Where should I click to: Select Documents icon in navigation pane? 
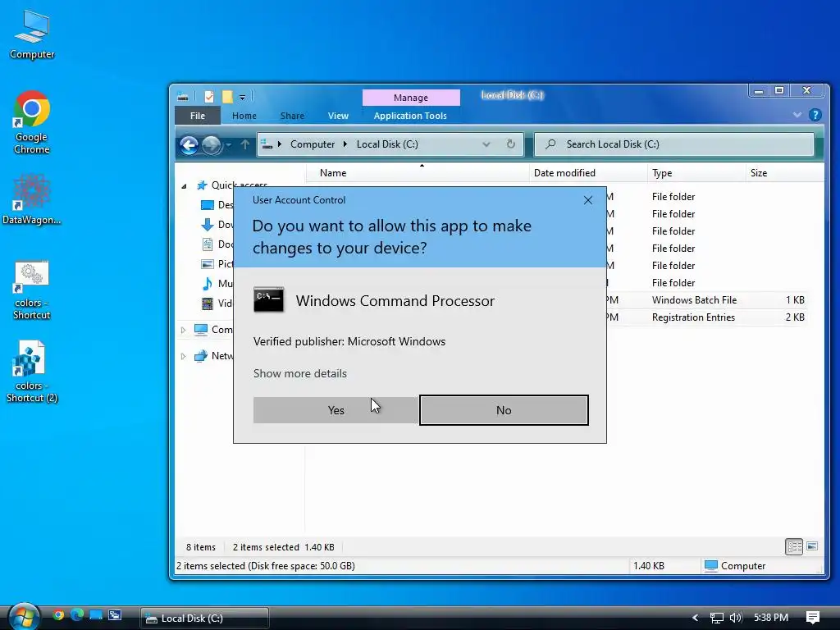208,244
